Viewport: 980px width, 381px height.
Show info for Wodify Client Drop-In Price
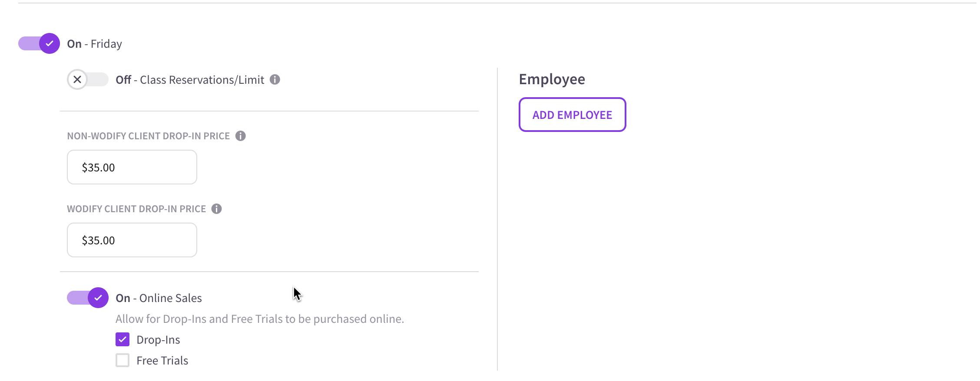click(216, 209)
